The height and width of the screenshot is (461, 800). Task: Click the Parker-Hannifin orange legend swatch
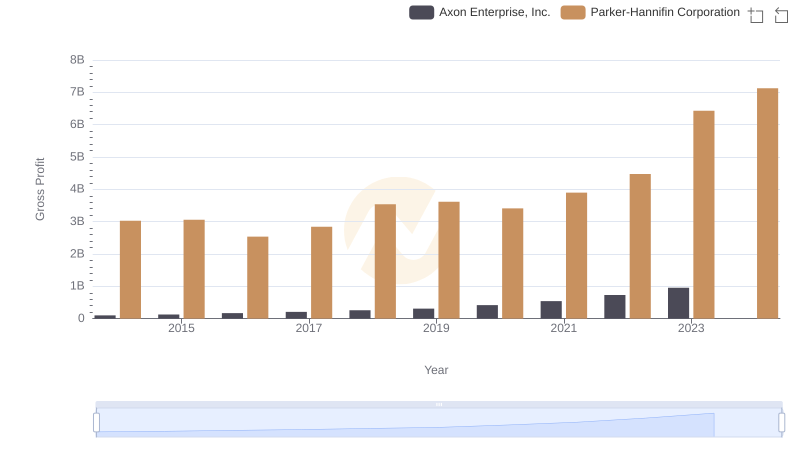(x=573, y=12)
